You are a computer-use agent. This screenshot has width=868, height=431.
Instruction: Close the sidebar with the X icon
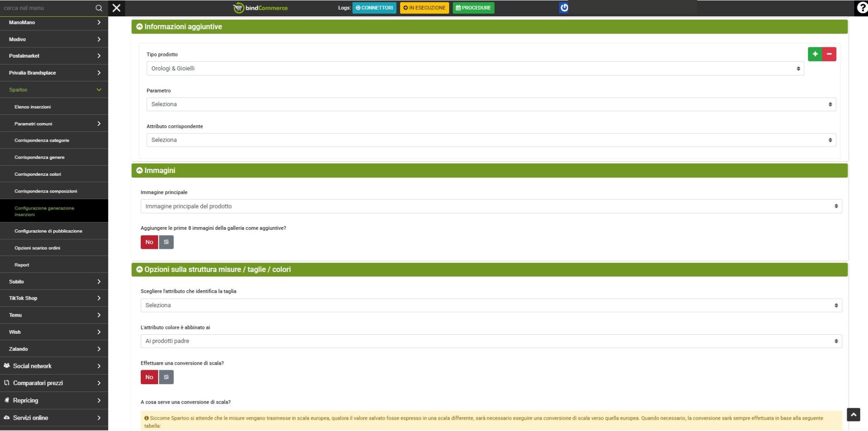click(x=116, y=8)
